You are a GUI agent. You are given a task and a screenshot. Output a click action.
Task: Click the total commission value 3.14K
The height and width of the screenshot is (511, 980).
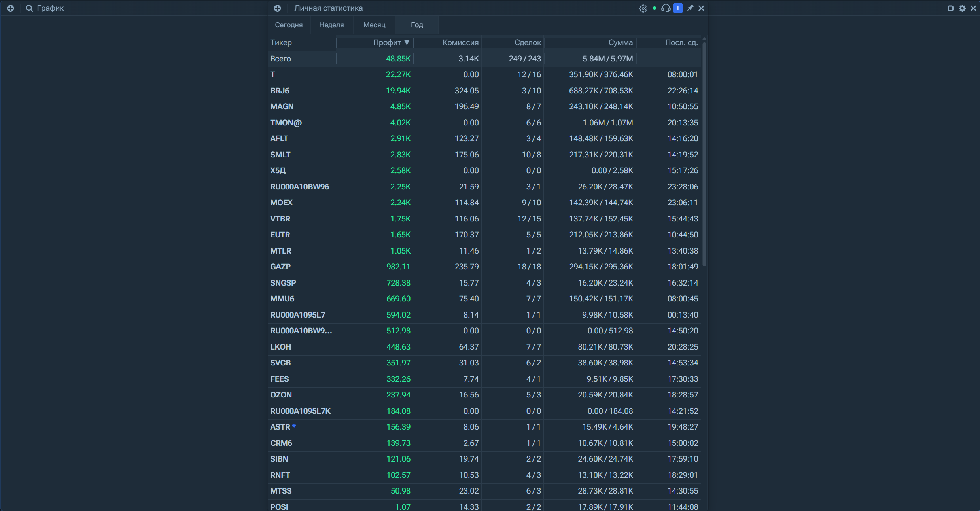tap(469, 59)
